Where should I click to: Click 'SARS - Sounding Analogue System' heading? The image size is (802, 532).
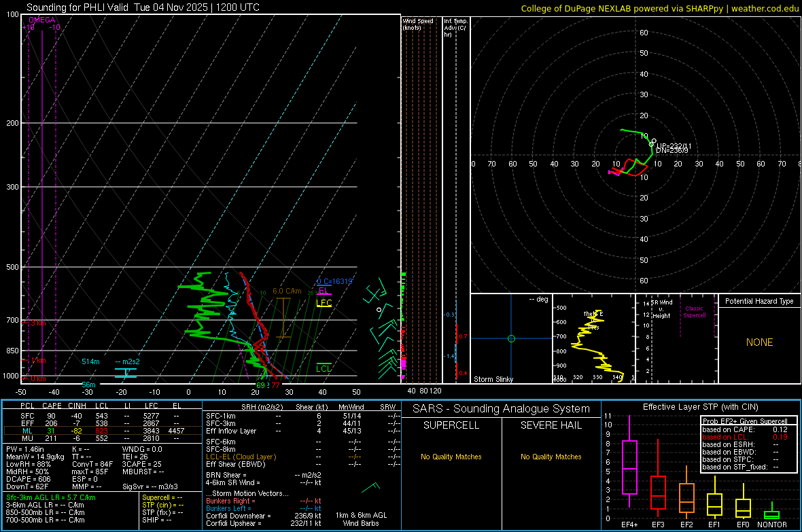coord(501,409)
